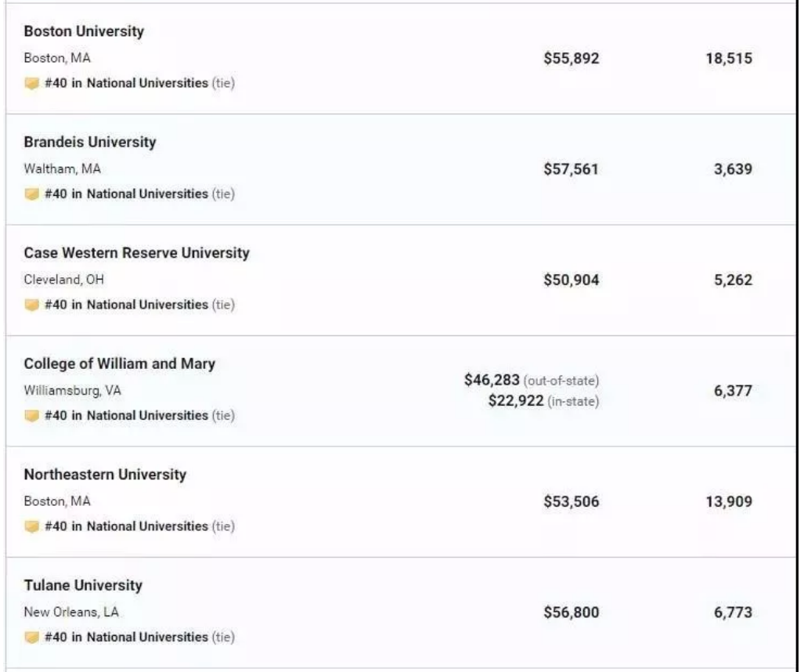Click William and Mary's $22,922 in-state tuition

coord(514,401)
